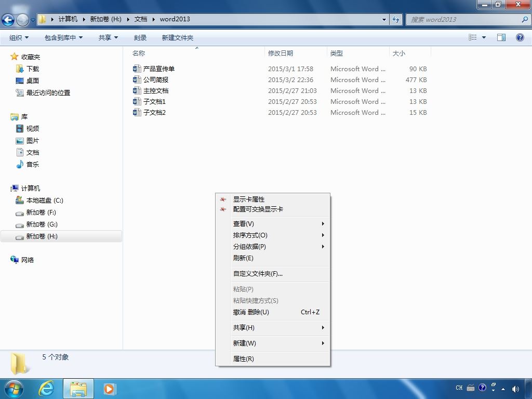Click the Forward navigation arrow
532x399 pixels.
click(x=22, y=20)
